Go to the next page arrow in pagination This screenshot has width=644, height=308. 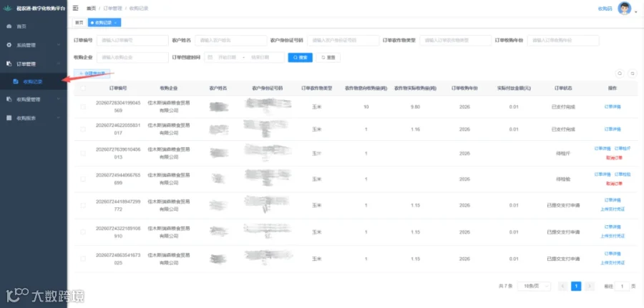click(x=590, y=287)
